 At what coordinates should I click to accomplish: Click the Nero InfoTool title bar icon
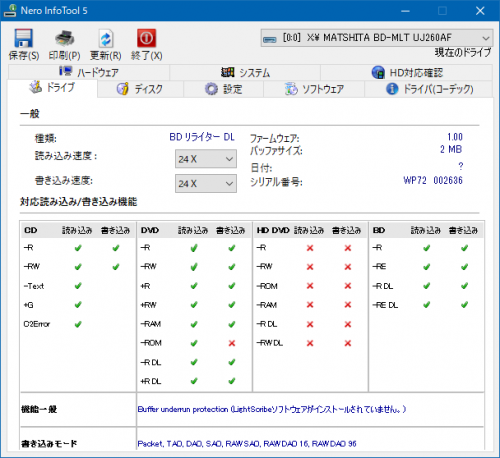[x=10, y=11]
